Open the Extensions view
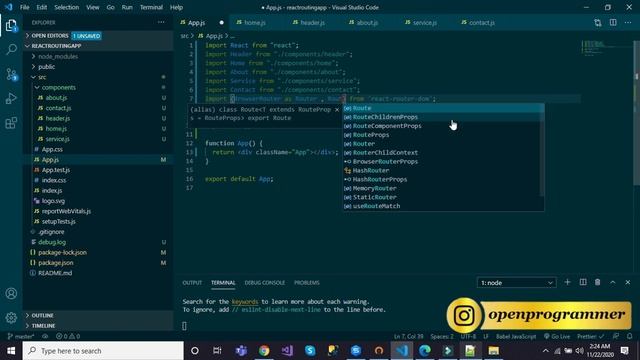Viewport: 640px width, 360px height. [x=11, y=122]
